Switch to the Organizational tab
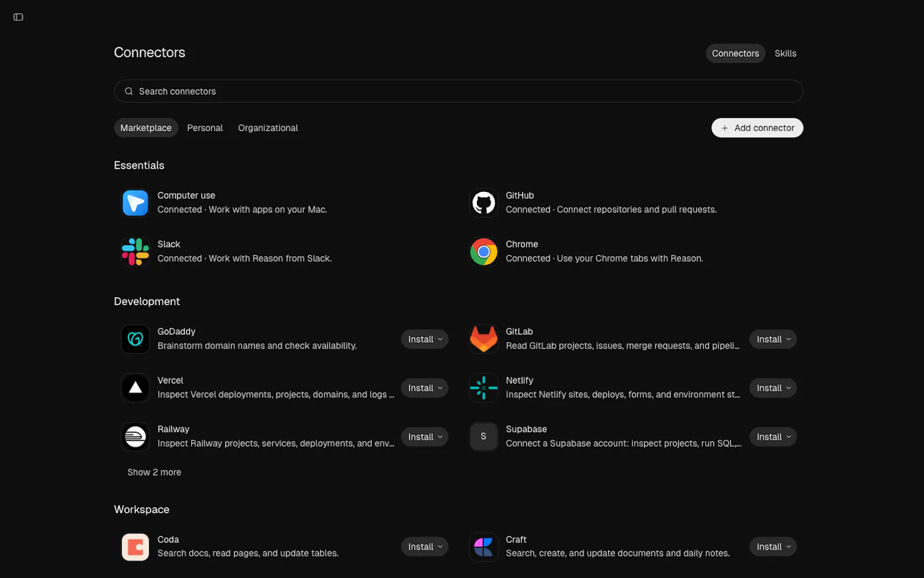 point(268,128)
